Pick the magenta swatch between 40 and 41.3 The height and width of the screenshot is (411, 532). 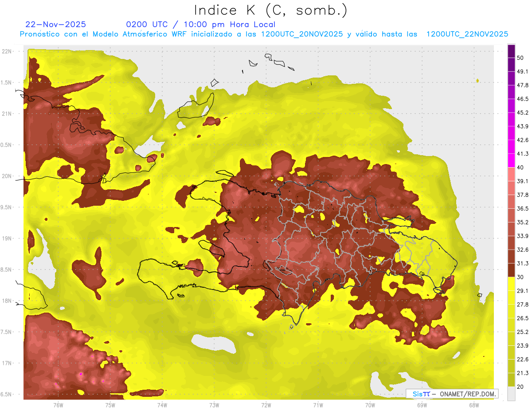(511, 160)
